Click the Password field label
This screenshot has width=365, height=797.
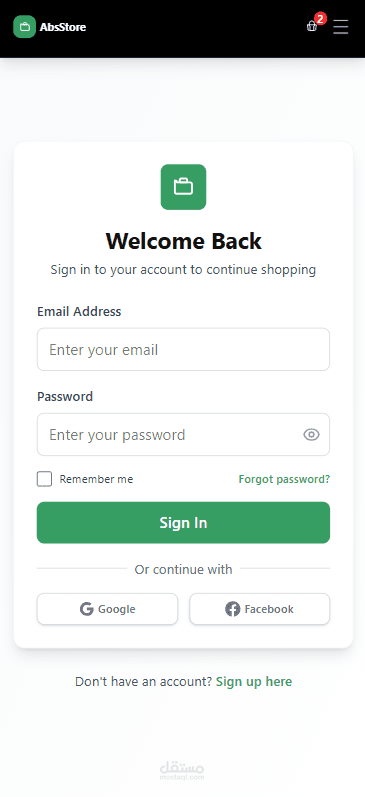[x=65, y=396]
